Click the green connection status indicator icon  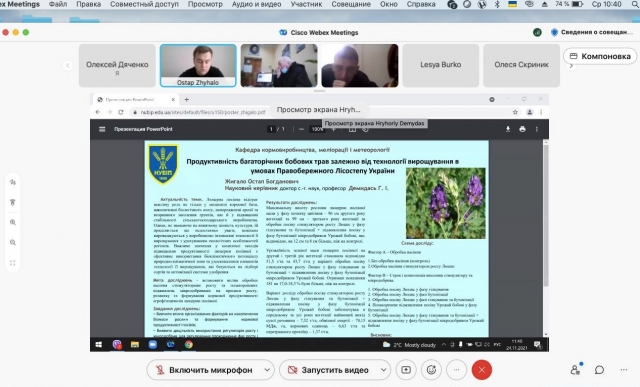(537, 32)
